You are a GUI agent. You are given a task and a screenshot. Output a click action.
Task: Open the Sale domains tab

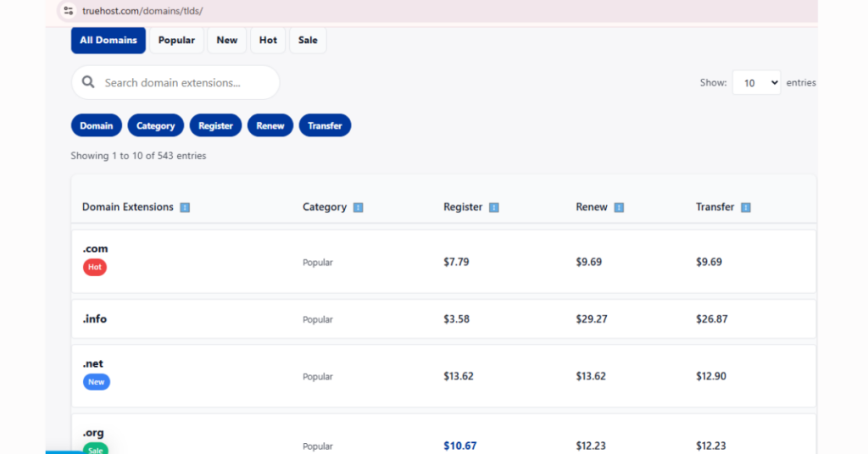click(x=308, y=41)
